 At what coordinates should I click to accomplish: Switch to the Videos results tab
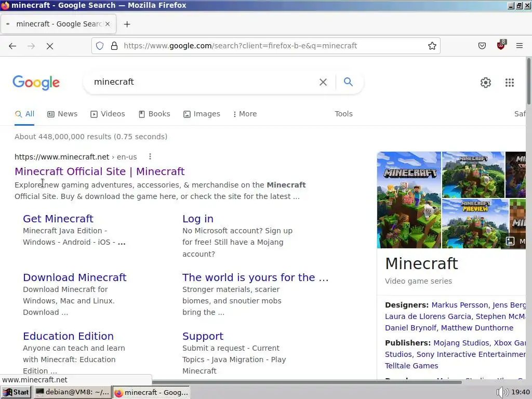coord(108,114)
